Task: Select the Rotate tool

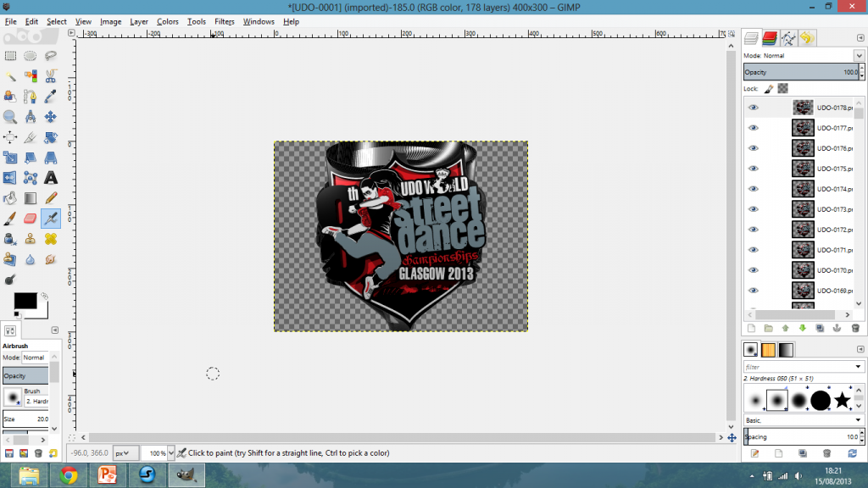Action: pos(50,137)
